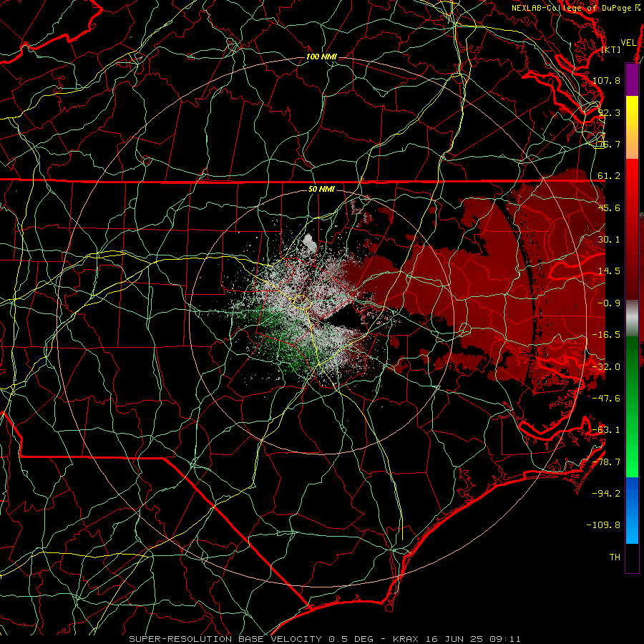Click the [KT] units label
The width and height of the screenshot is (644, 644).
tap(611, 49)
